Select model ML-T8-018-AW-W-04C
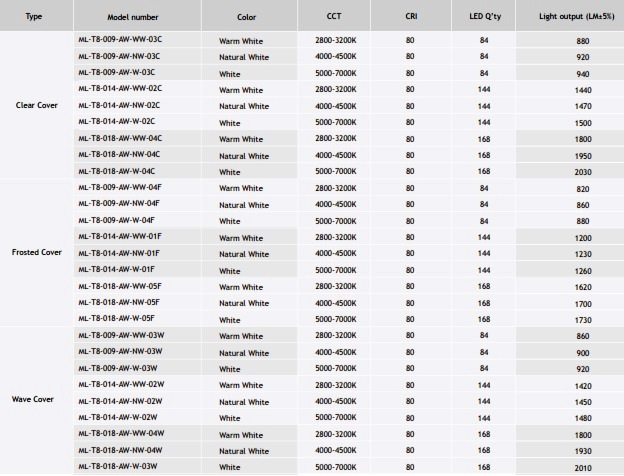This screenshot has width=624, height=476. (x=117, y=171)
